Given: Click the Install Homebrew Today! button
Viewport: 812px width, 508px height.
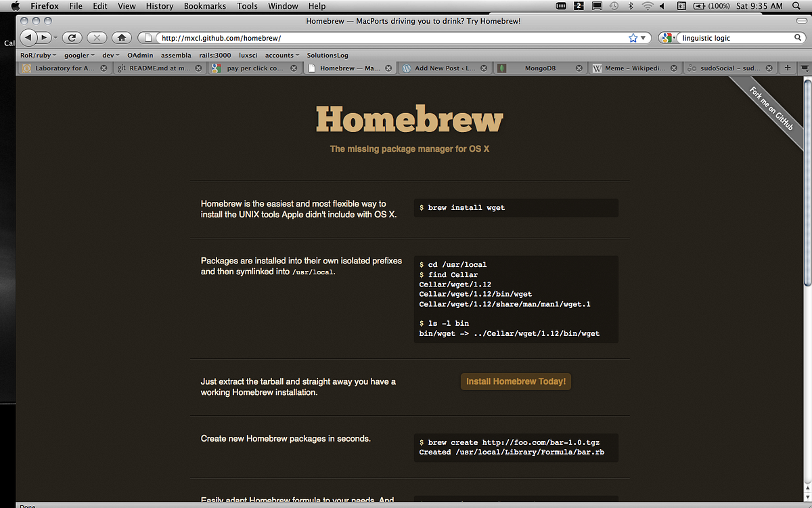Looking at the screenshot, I should (516, 381).
